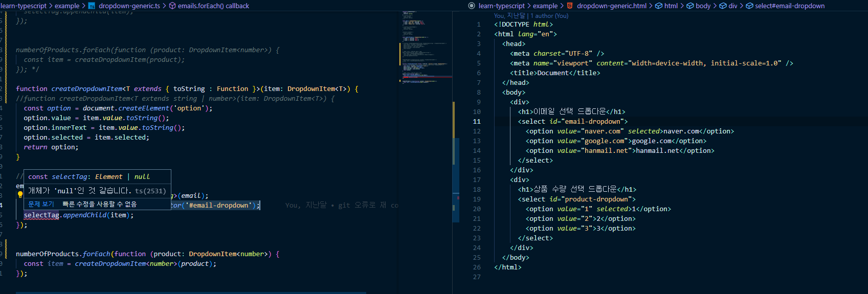Open the 'div' breadcrumb segment
The height and width of the screenshot is (294, 868).
click(x=733, y=6)
